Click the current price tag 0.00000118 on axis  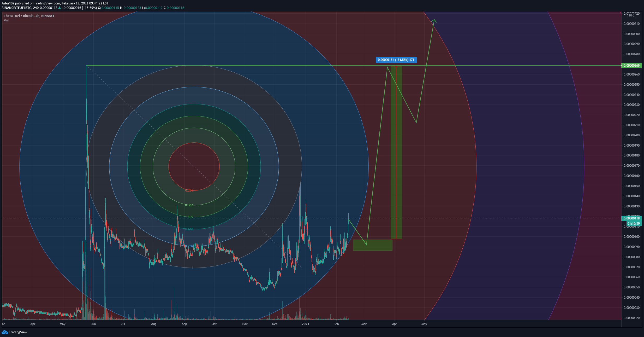click(631, 218)
